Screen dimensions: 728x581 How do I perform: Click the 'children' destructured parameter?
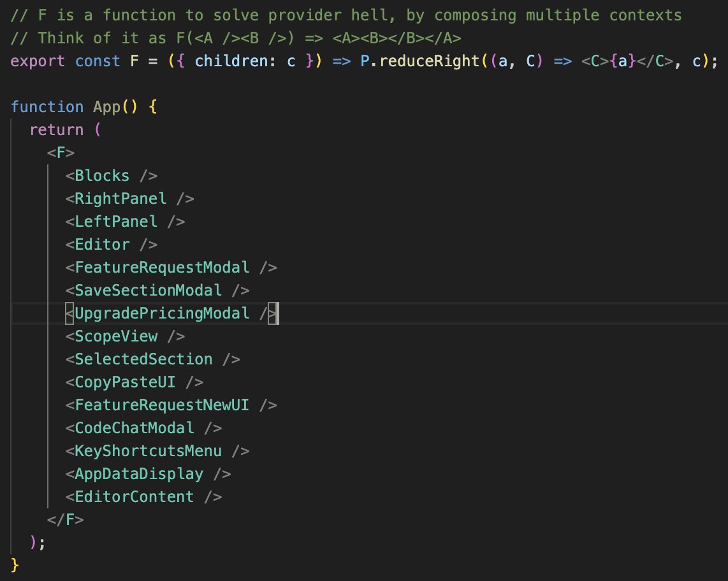click(x=231, y=61)
